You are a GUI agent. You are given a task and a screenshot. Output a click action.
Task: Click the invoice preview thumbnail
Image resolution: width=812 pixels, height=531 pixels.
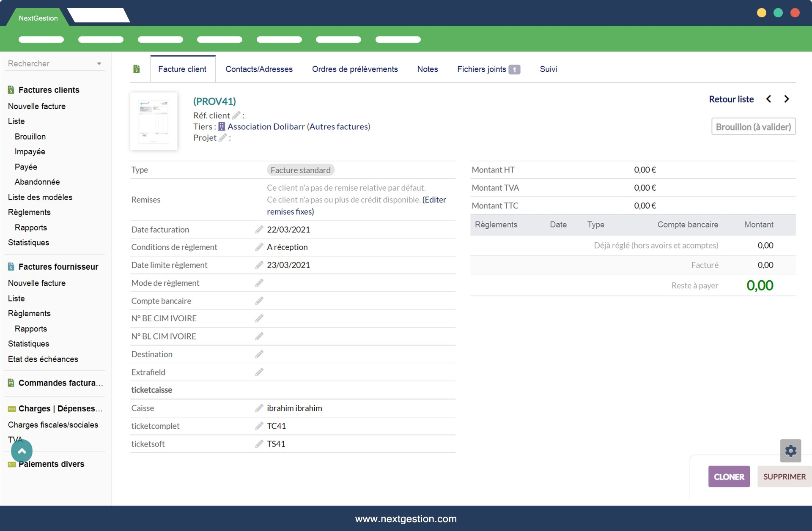tap(154, 121)
